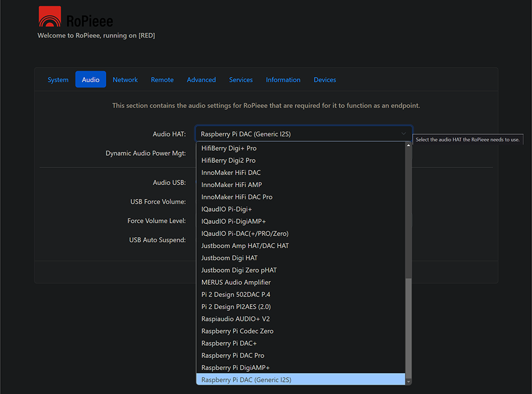This screenshot has height=394, width=532.
Task: Open the Advanced settings tab
Action: [201, 80]
